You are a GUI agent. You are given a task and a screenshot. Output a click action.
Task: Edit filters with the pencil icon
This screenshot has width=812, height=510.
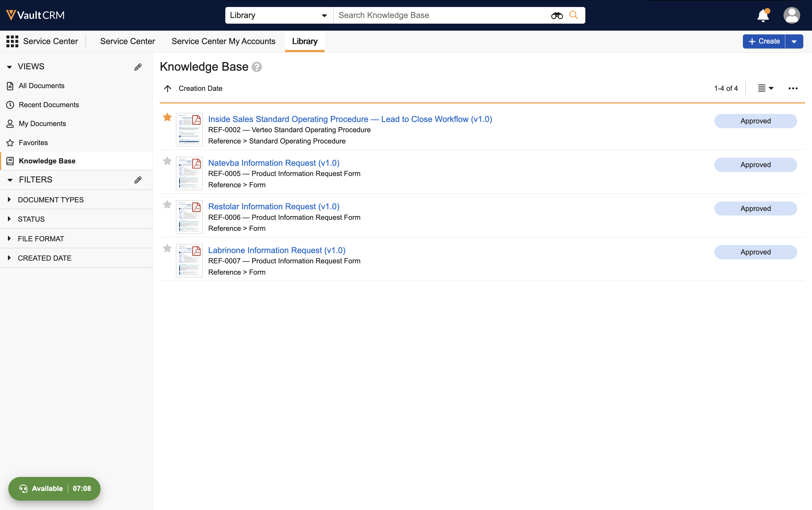point(138,180)
